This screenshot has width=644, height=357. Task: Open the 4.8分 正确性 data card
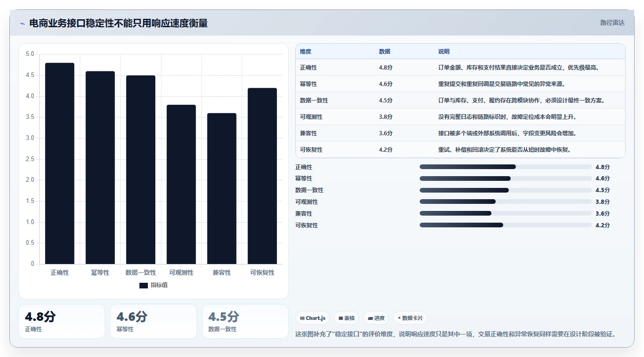pyautogui.click(x=61, y=321)
